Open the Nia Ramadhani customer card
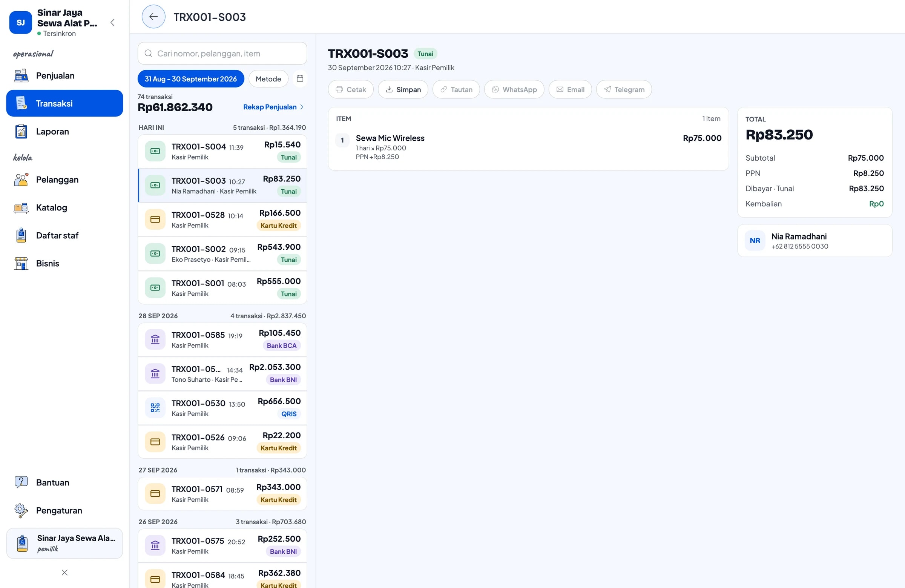 [x=814, y=241]
